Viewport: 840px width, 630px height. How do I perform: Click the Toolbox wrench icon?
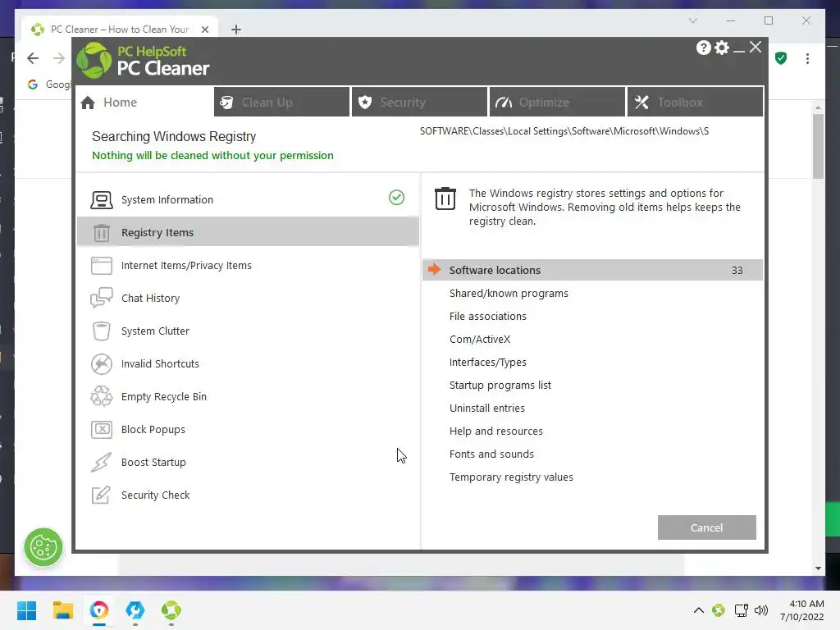[x=641, y=103]
